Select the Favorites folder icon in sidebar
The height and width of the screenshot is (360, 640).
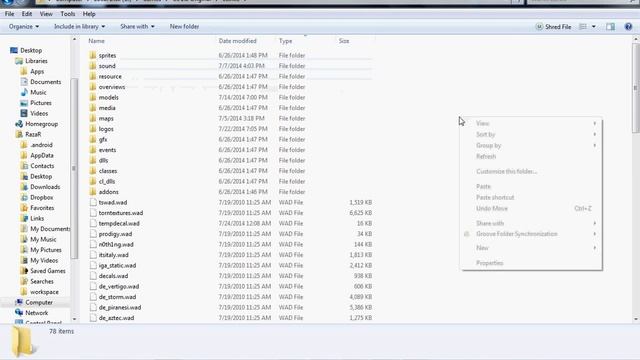point(24,208)
